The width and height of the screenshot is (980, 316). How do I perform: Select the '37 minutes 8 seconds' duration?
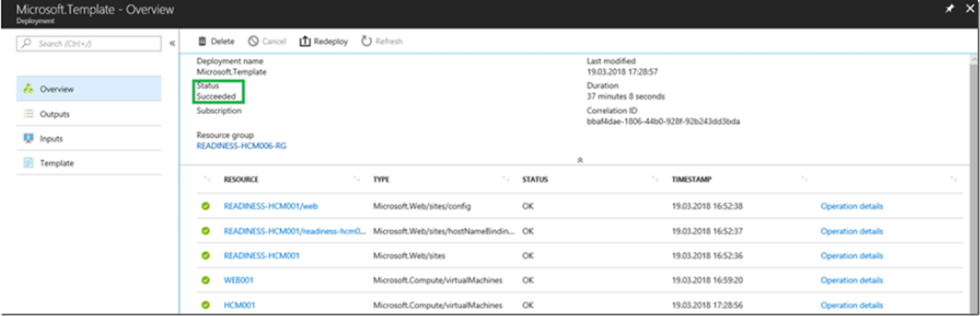coord(626,97)
